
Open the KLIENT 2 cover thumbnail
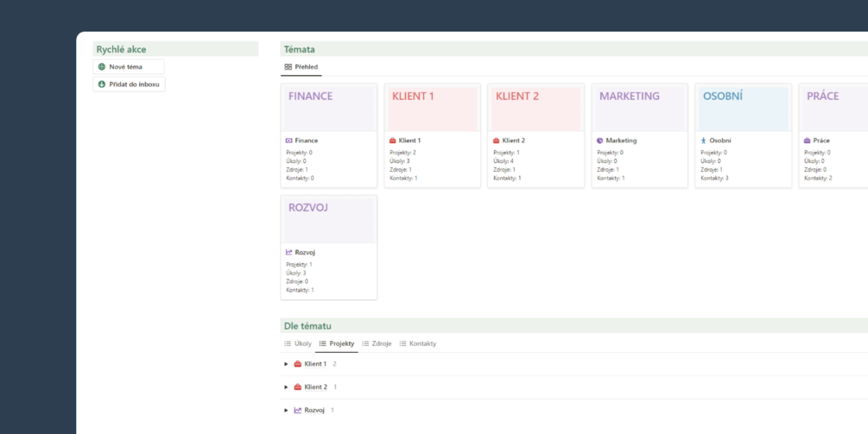(x=535, y=109)
